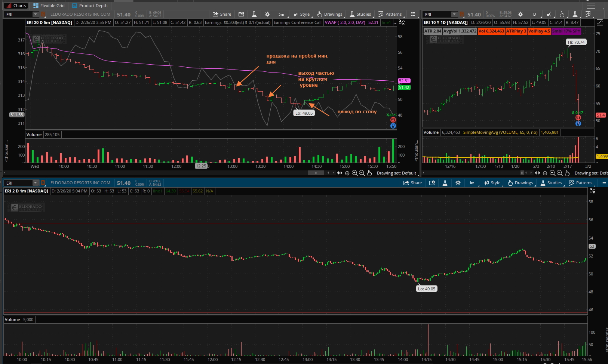This screenshot has width=608, height=364.
Task: Click the red phone earnings-call marker on the 5m chart
Action: pyautogui.click(x=393, y=120)
